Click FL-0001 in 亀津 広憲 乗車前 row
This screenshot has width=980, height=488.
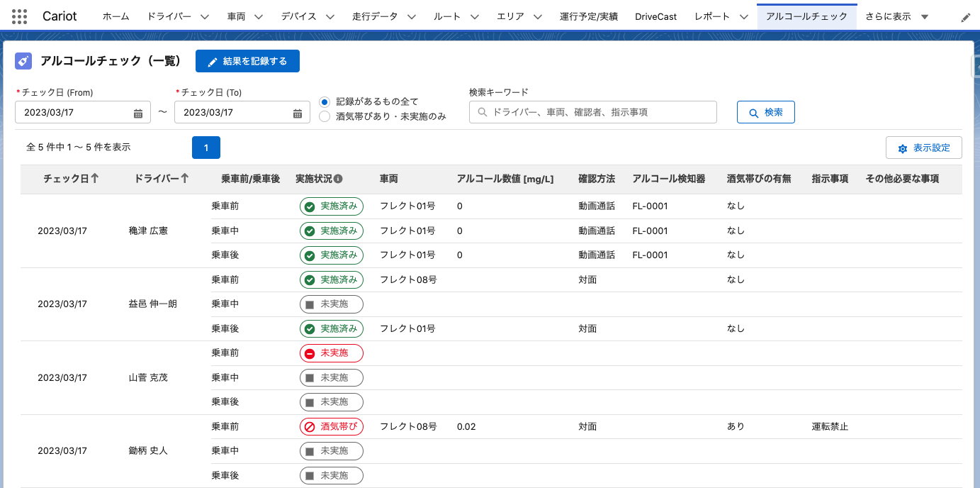pyautogui.click(x=650, y=206)
